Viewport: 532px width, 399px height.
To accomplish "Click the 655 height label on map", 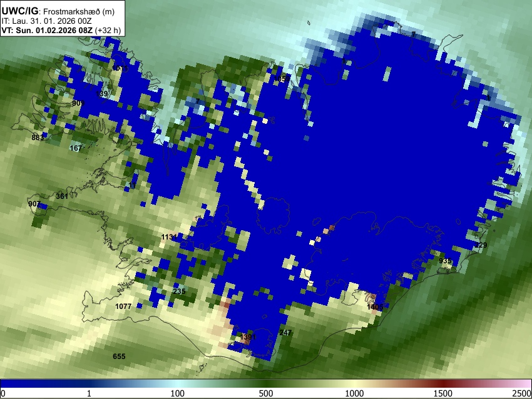I will 119,356.
